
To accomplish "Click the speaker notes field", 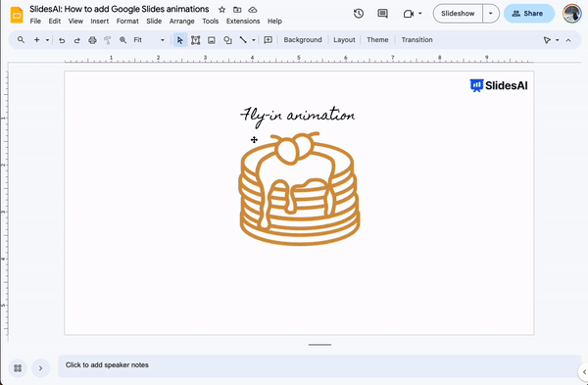I will coord(319,365).
